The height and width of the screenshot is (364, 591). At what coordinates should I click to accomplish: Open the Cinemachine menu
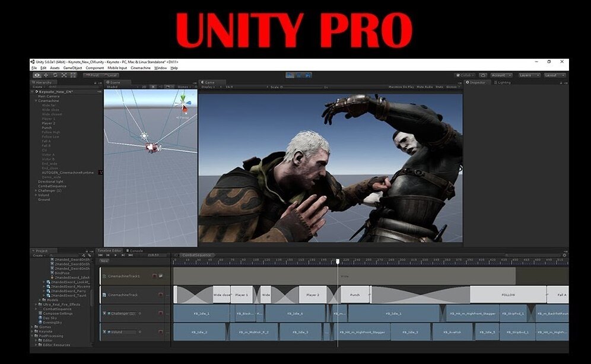[141, 68]
